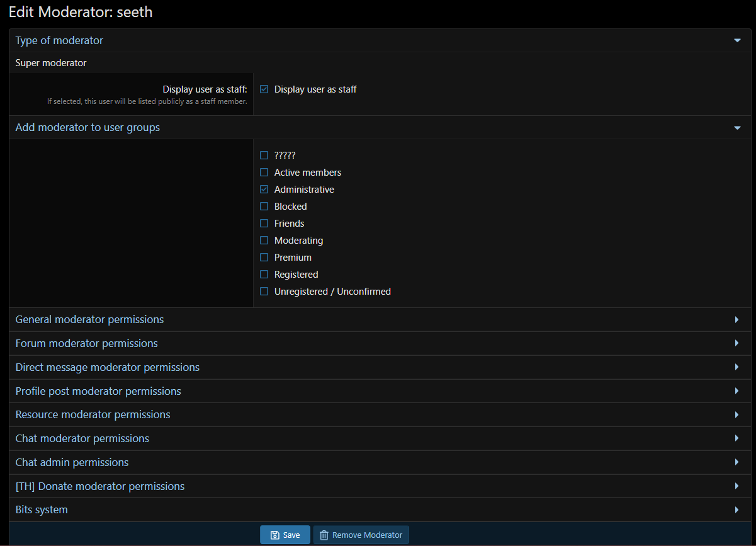The width and height of the screenshot is (756, 546).
Task: Click the trash icon on Remove Moderator
Action: pos(324,535)
